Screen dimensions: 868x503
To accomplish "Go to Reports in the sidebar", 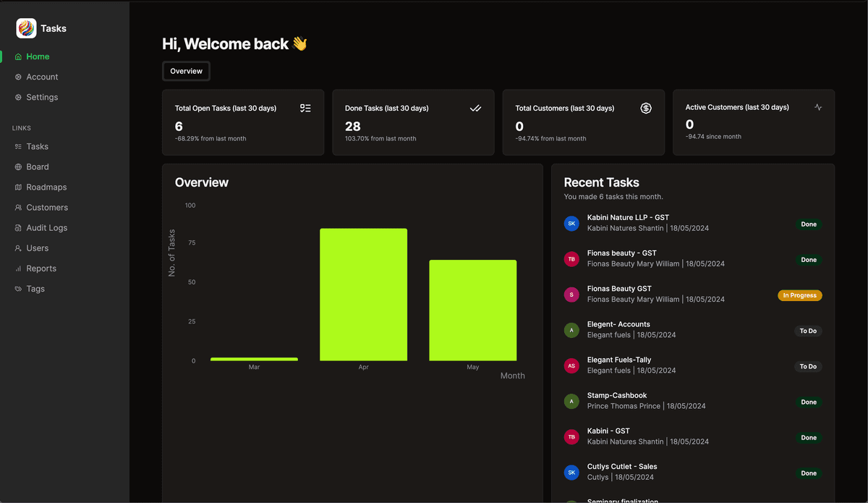I will [41, 269].
